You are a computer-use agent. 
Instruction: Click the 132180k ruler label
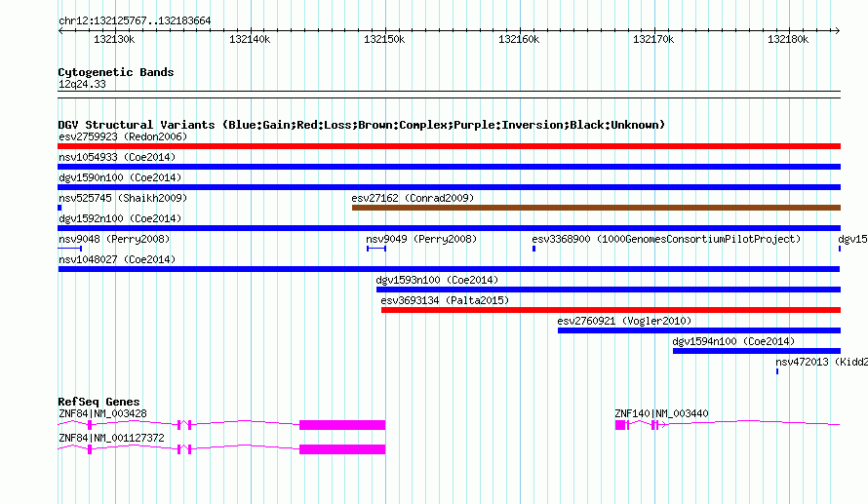pyautogui.click(x=788, y=39)
